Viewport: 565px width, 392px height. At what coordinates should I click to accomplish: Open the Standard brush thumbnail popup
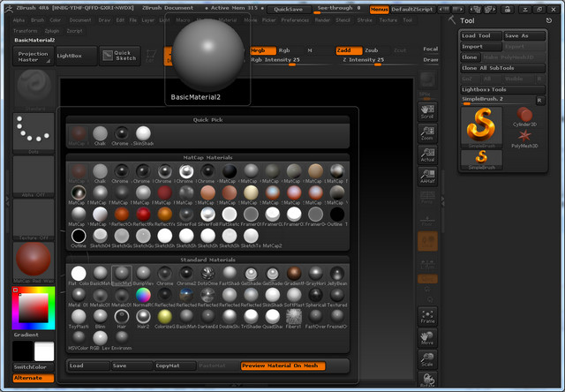click(34, 90)
